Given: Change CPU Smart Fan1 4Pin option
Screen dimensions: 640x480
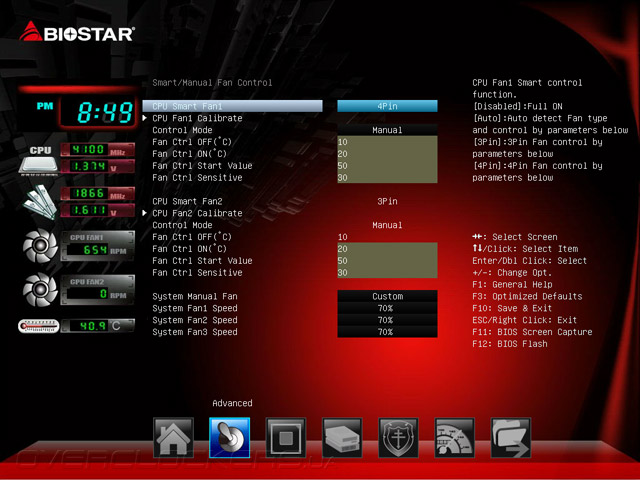Looking at the screenshot, I should point(387,106).
